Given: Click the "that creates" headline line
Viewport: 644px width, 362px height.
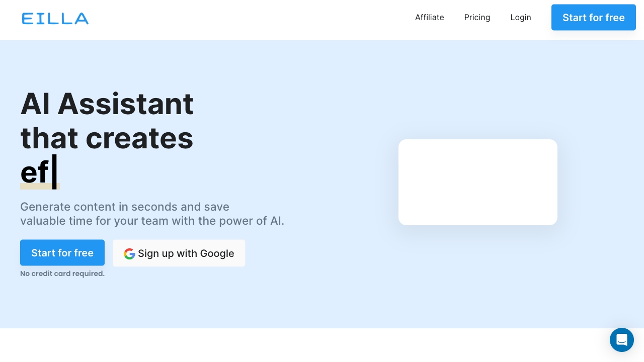Looking at the screenshot, I should (107, 138).
